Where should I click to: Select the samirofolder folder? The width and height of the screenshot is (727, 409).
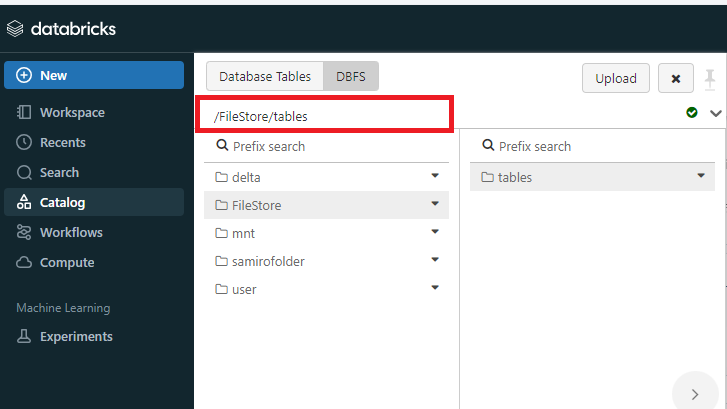[x=268, y=261]
